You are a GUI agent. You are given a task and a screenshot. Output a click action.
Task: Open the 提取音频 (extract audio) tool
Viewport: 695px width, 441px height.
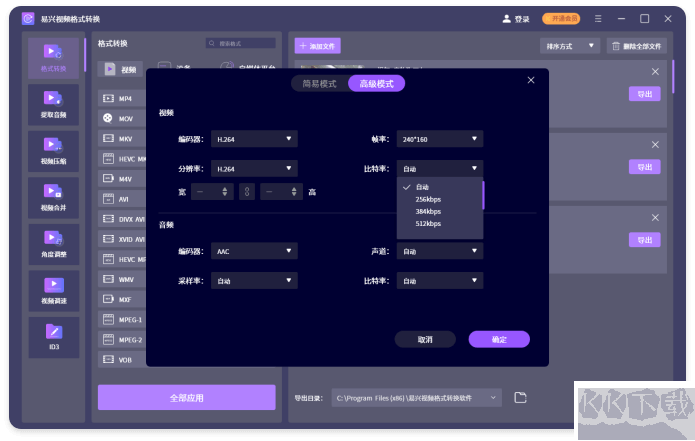click(x=53, y=102)
